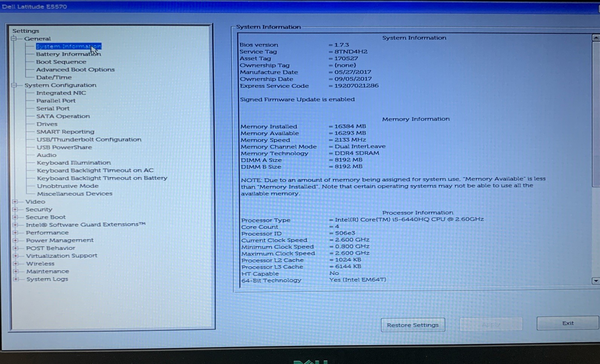Click the scroll down arrow in System Information
This screenshot has width=600, height=364.
point(595,281)
